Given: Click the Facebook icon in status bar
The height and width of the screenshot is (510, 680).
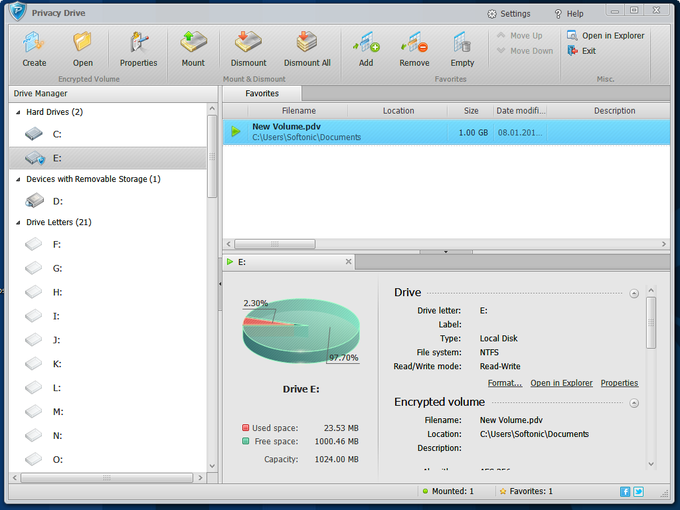Looking at the screenshot, I should coord(625,491).
